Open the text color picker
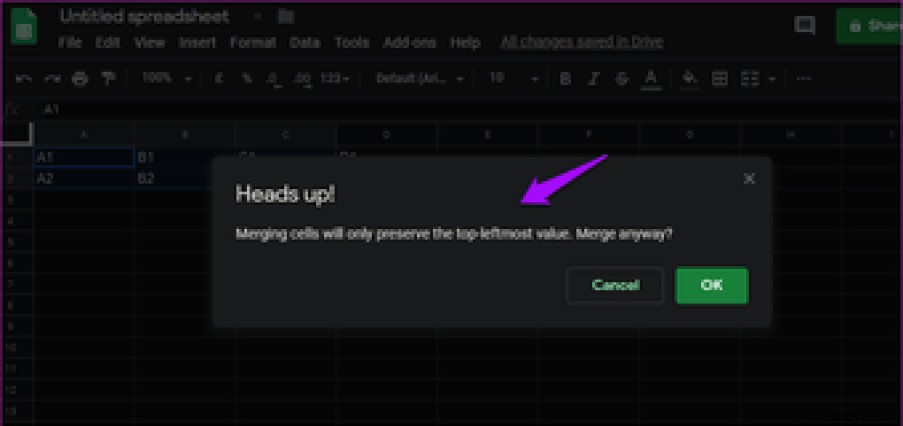Image resolution: width=903 pixels, height=426 pixels. [651, 79]
